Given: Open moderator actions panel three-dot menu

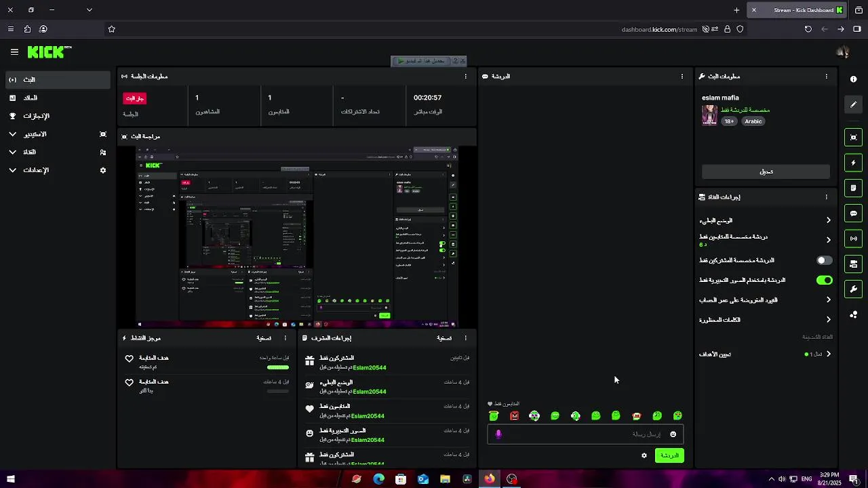Looking at the screenshot, I should (x=465, y=338).
